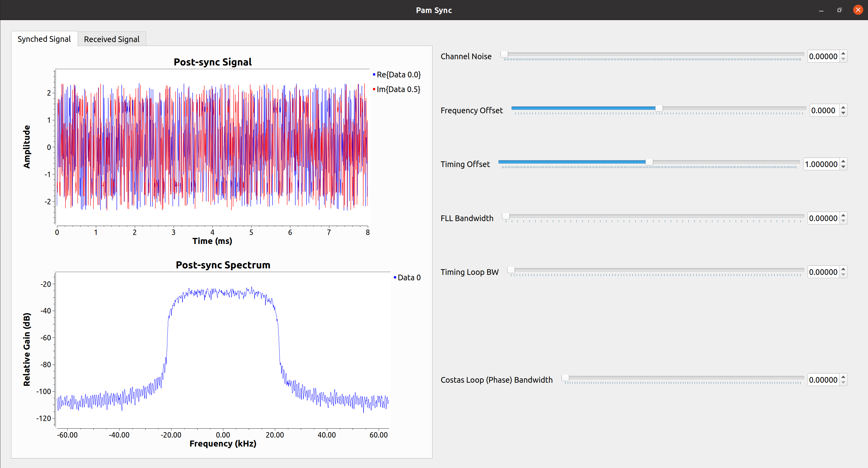Decrease FLL Bandwidth with down arrow
The image size is (868, 468).
point(843,221)
